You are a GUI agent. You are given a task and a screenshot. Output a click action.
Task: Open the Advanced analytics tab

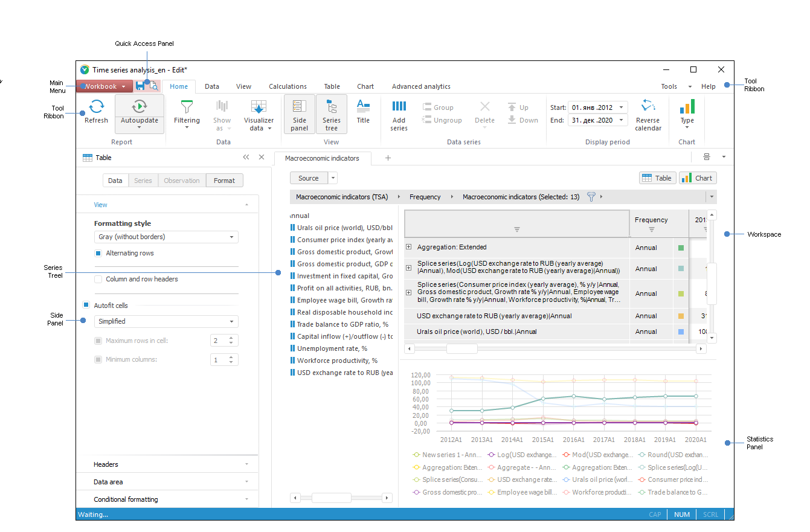coord(421,86)
